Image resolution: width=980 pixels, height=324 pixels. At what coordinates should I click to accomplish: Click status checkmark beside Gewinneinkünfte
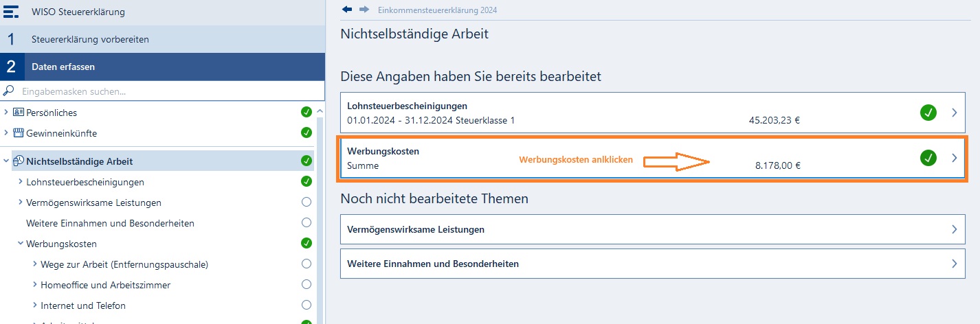[307, 132]
